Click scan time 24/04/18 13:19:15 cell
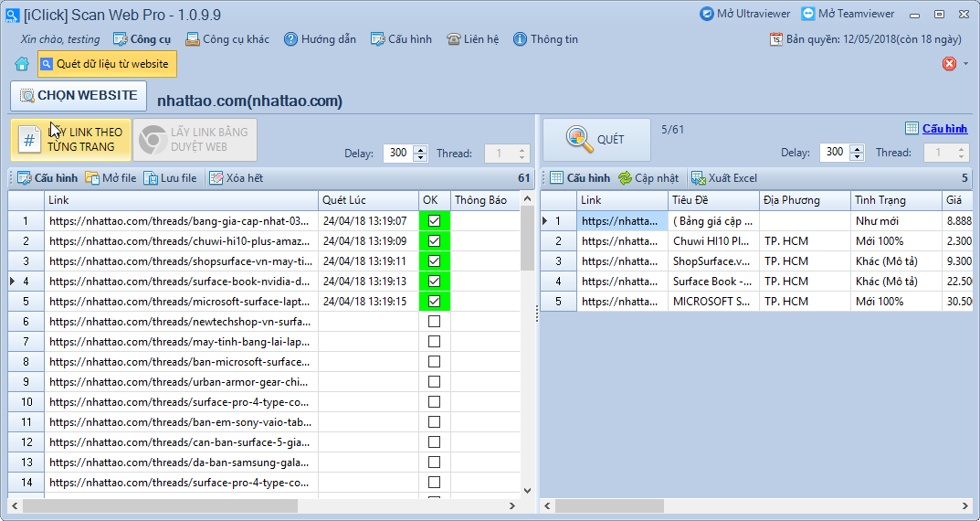The image size is (980, 521). pyautogui.click(x=368, y=301)
